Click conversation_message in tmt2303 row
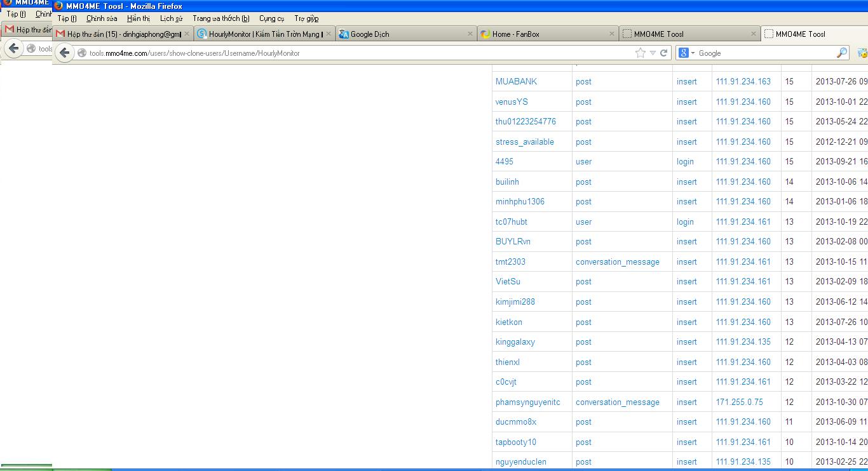 (618, 262)
